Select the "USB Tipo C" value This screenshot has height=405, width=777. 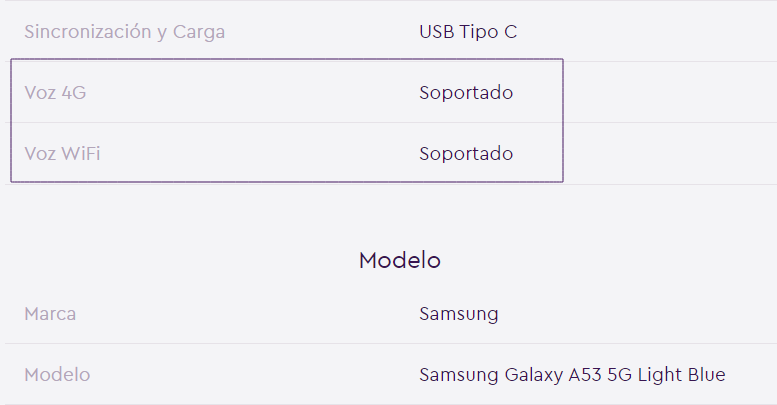click(468, 31)
